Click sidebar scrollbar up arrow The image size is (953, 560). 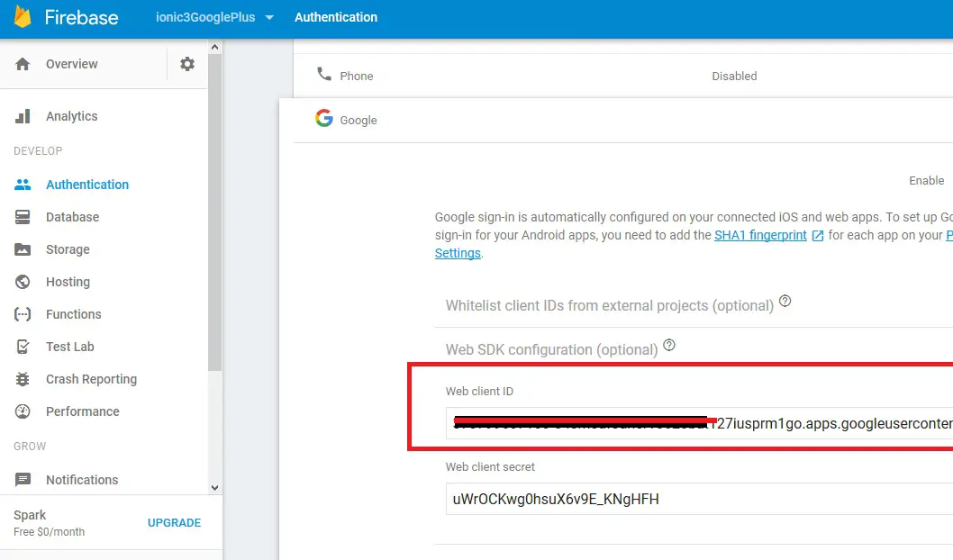214,47
